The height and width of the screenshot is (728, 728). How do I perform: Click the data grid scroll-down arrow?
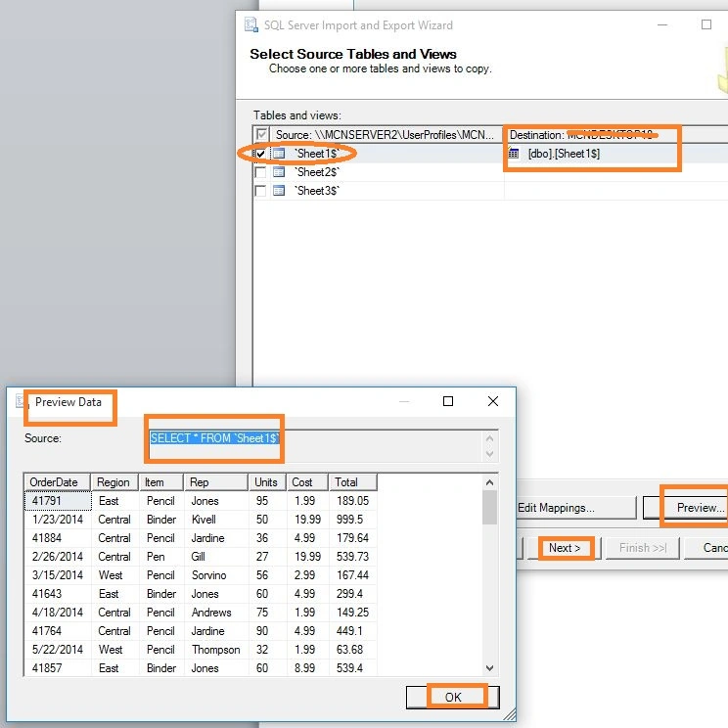pyautogui.click(x=489, y=668)
